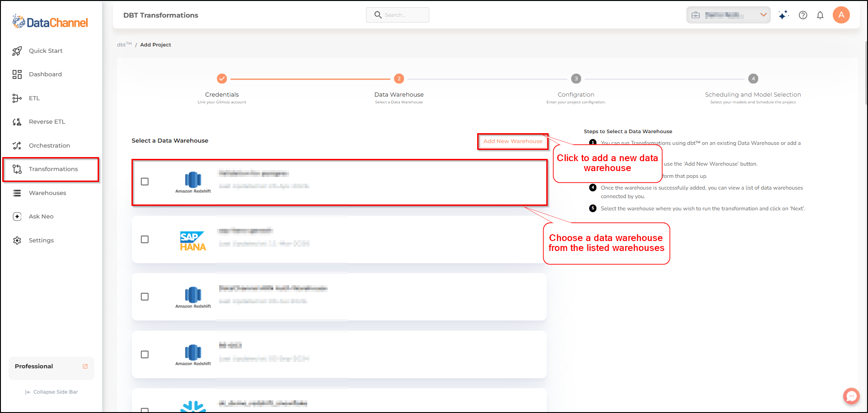Open the help question mark icon
This screenshot has width=868, height=413.
click(x=803, y=15)
